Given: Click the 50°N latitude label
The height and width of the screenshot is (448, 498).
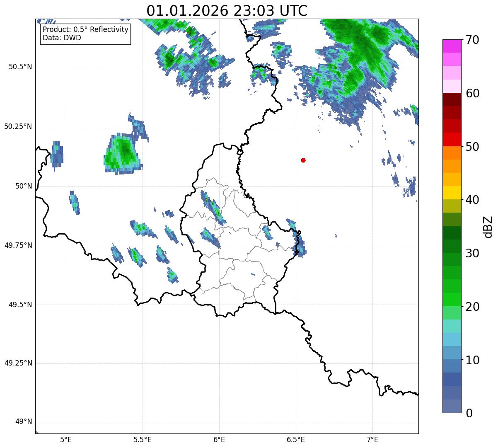Looking at the screenshot, I should pyautogui.click(x=23, y=186).
